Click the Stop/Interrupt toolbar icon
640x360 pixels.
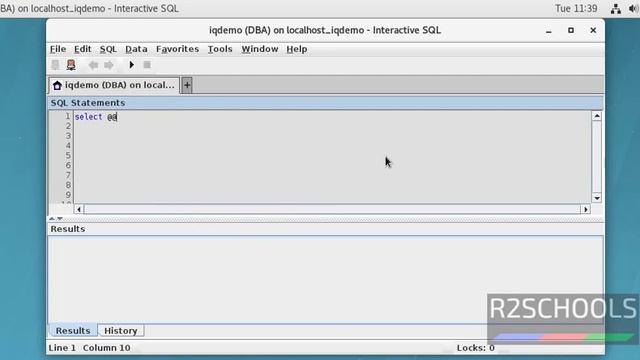147,65
